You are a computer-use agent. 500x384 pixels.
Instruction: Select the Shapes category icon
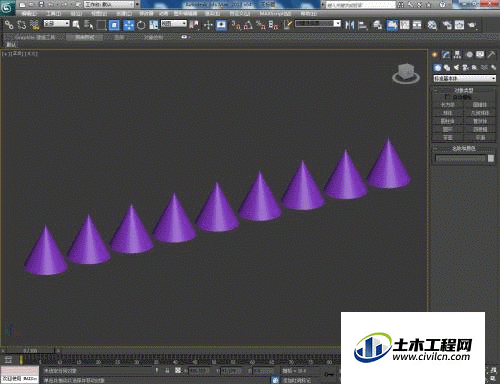(447, 68)
